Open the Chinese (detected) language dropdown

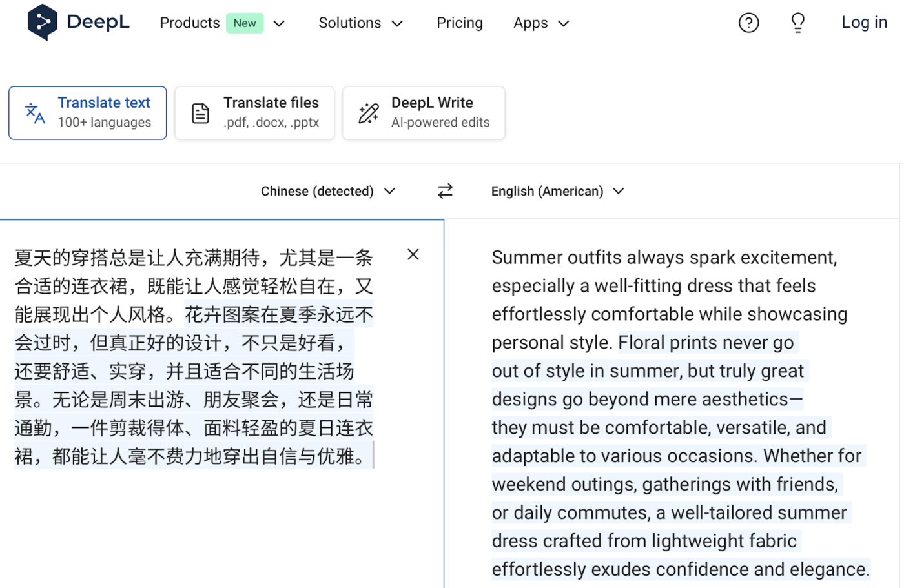328,191
